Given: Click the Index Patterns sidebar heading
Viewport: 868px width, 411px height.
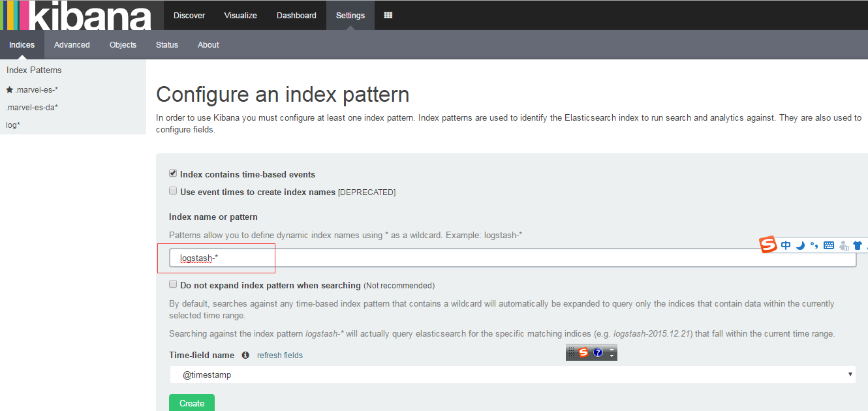Looking at the screenshot, I should 34,70.
